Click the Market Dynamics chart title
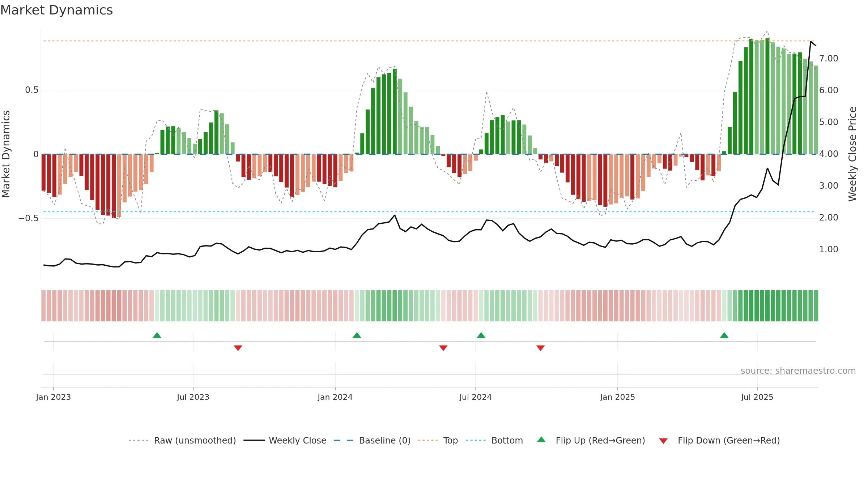Image resolution: width=868 pixels, height=488 pixels. click(56, 10)
